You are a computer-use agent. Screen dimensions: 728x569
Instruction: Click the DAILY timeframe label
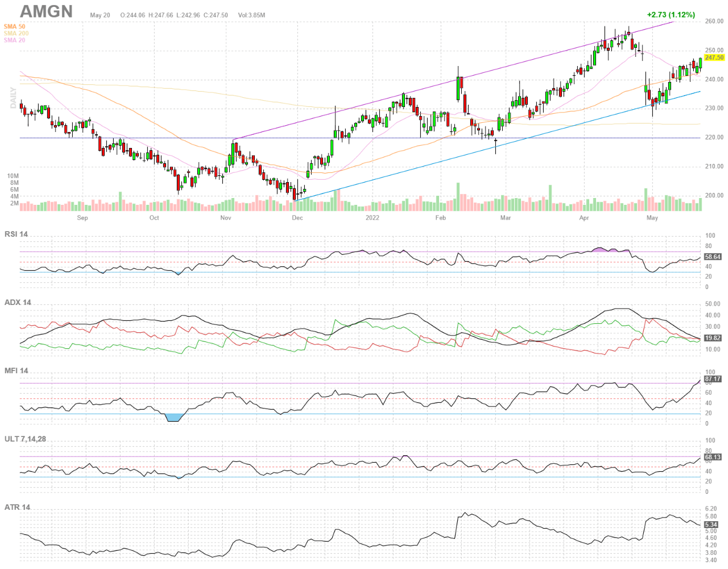(13, 98)
